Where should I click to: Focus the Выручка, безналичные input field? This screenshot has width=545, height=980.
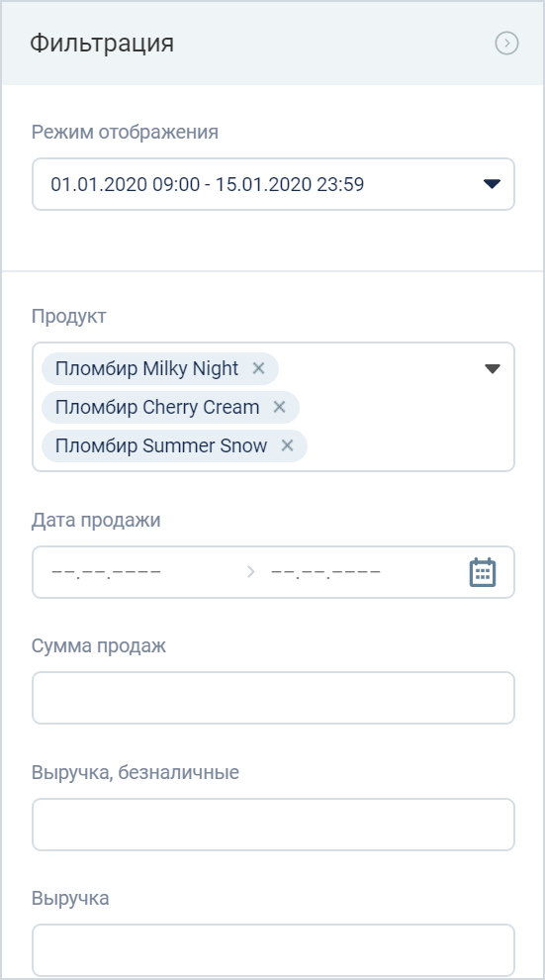273,825
